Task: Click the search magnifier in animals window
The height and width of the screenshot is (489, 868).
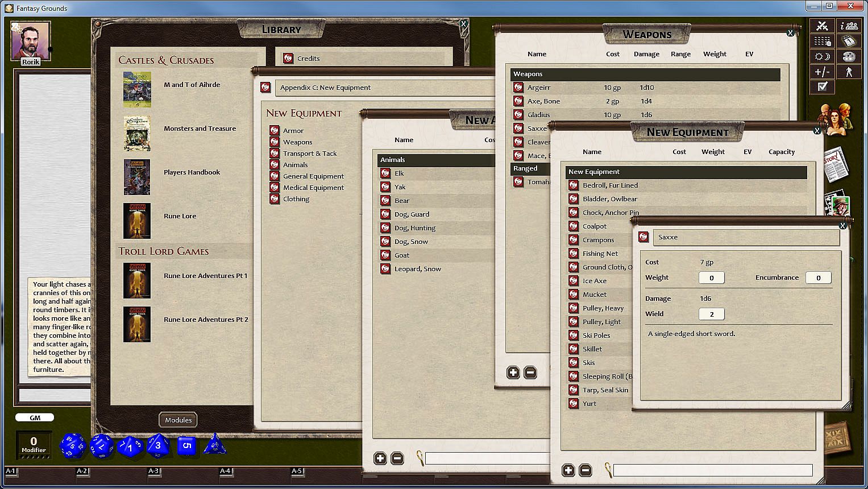Action: [x=420, y=458]
